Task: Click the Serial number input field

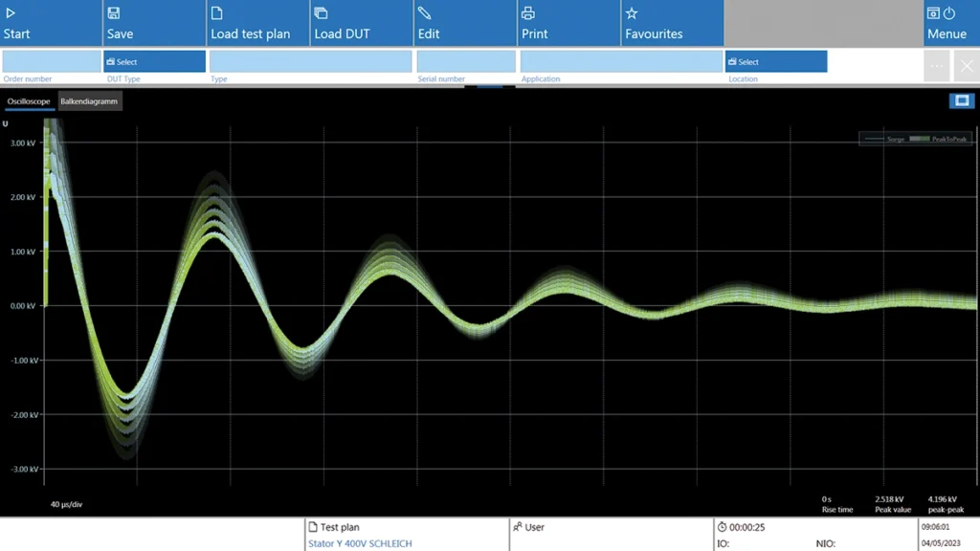Action: coord(466,61)
